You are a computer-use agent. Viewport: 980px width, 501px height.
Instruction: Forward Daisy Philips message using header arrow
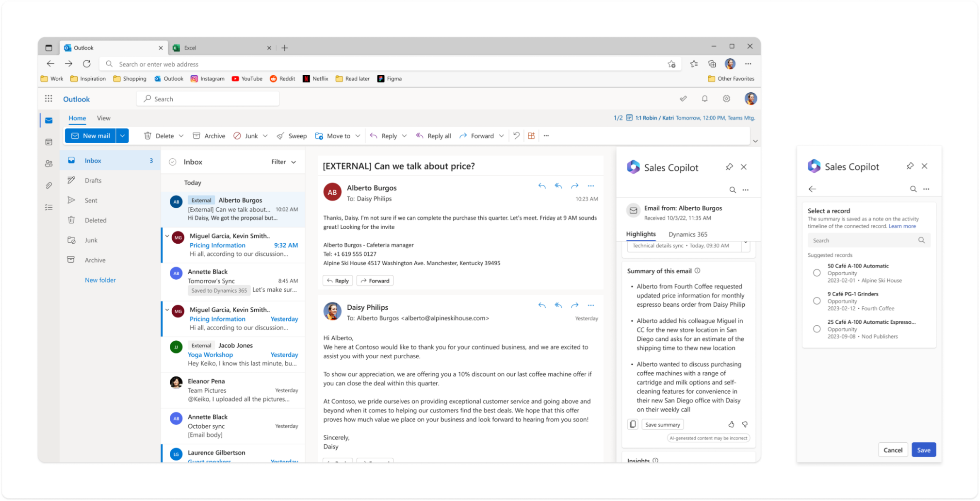pyautogui.click(x=575, y=305)
